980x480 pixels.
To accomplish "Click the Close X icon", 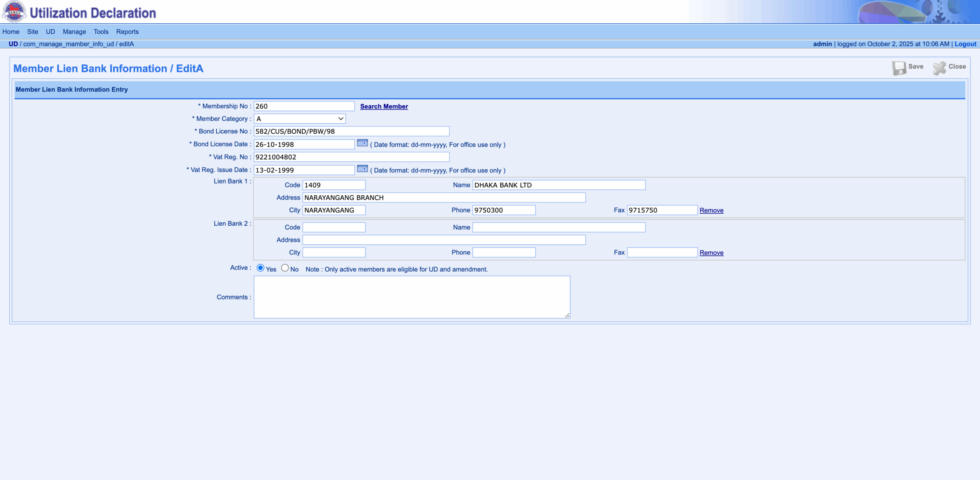I will coord(939,68).
